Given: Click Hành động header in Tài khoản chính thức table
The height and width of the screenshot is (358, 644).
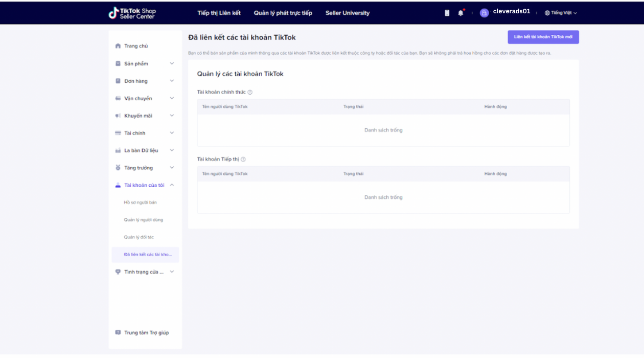Looking at the screenshot, I should pos(496,107).
